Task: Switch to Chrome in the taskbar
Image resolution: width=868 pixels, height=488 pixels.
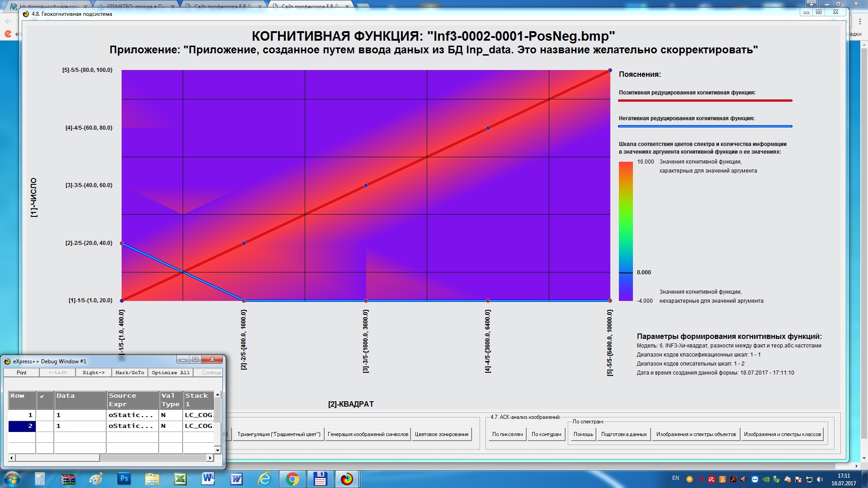Action: click(x=292, y=479)
